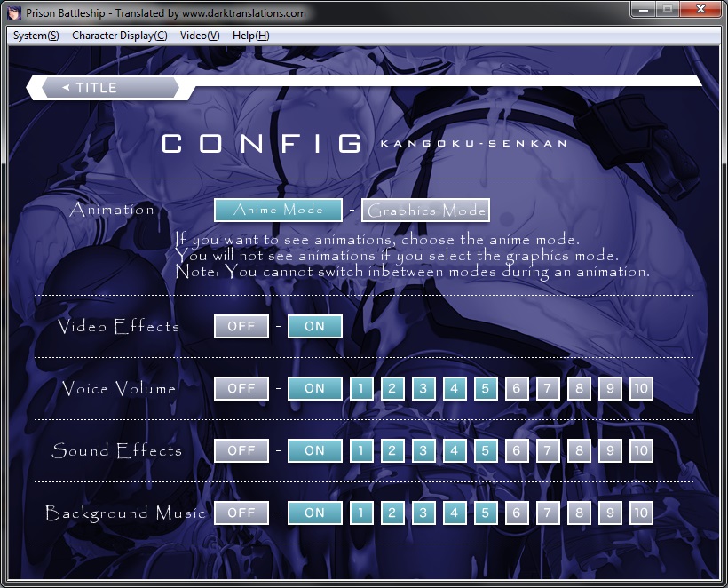Set Background Music to level 2
Screen dimensions: 728x588
coord(392,513)
